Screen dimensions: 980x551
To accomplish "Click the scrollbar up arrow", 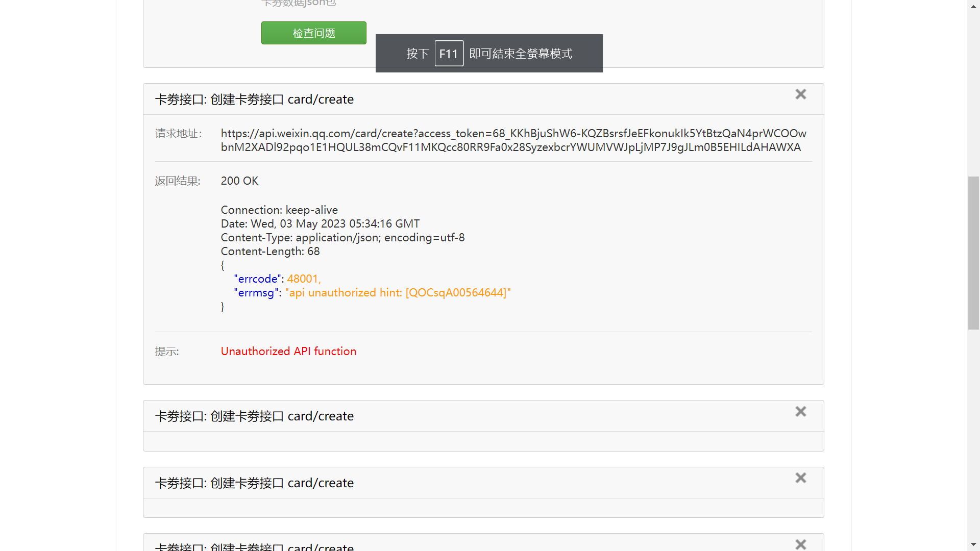I will tap(973, 6).
